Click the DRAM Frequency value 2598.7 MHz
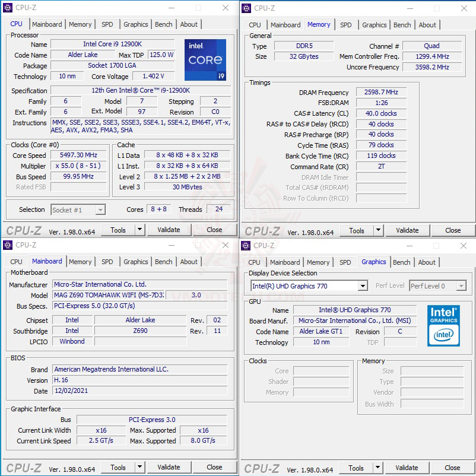The width and height of the screenshot is (476, 476). pos(381,92)
